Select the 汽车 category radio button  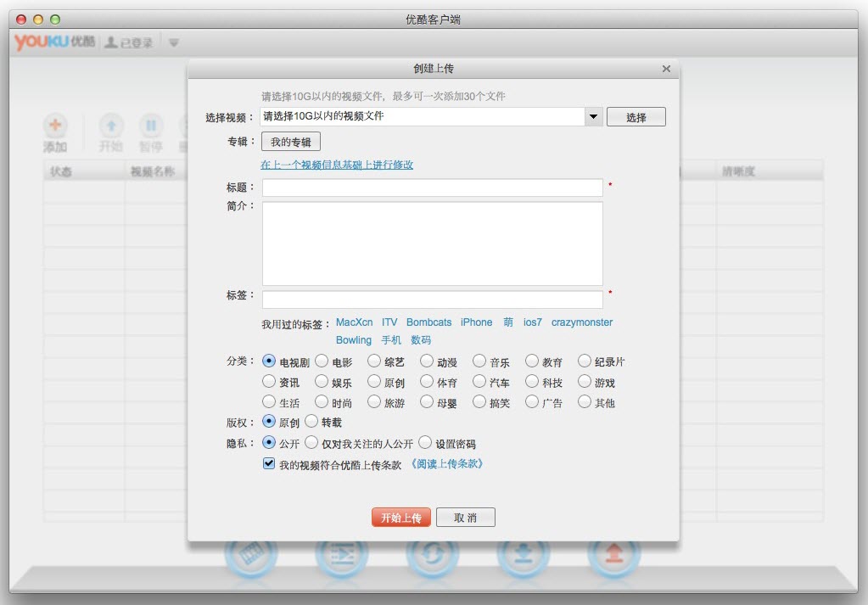pos(479,381)
